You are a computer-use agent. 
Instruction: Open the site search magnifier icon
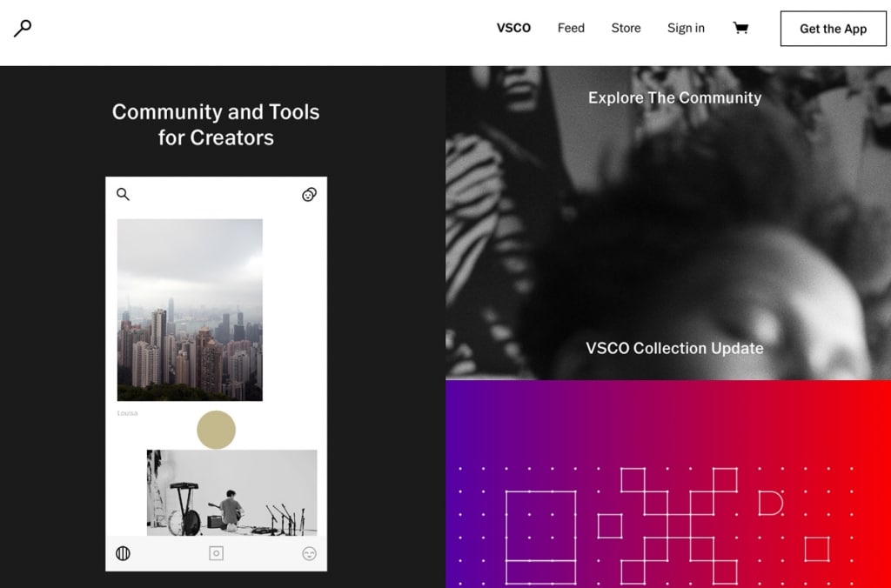click(x=23, y=28)
